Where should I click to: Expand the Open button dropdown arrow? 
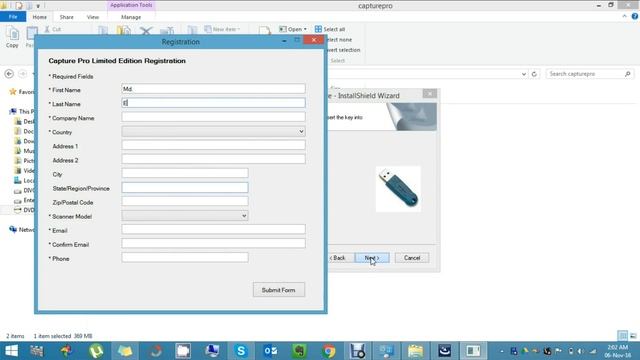pos(305,29)
